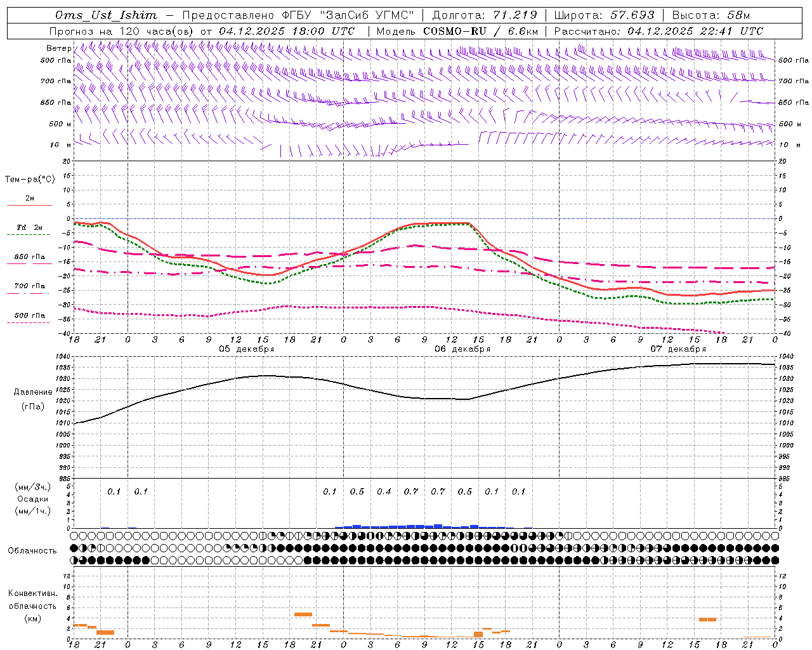Click the dashed Td 2м legend line sample

[x=29, y=235]
